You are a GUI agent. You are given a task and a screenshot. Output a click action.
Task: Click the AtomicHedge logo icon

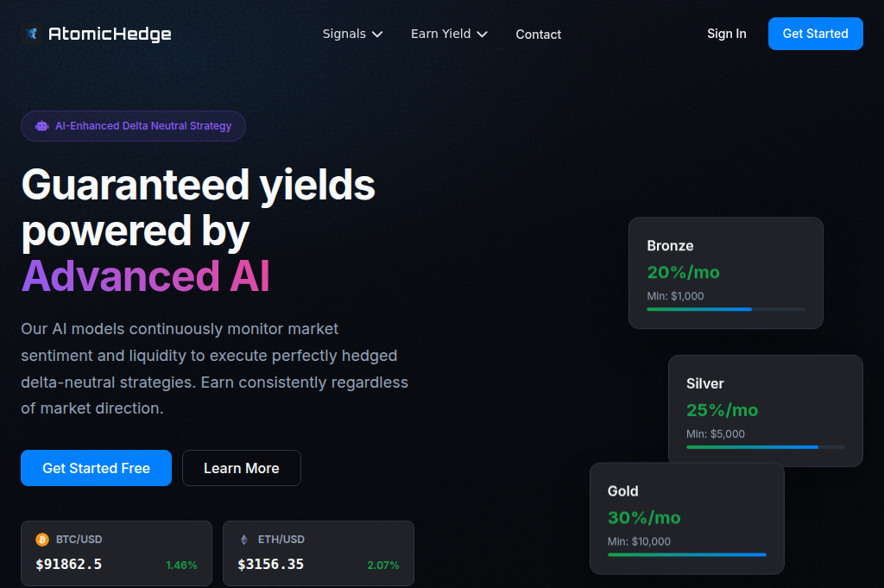click(x=32, y=34)
